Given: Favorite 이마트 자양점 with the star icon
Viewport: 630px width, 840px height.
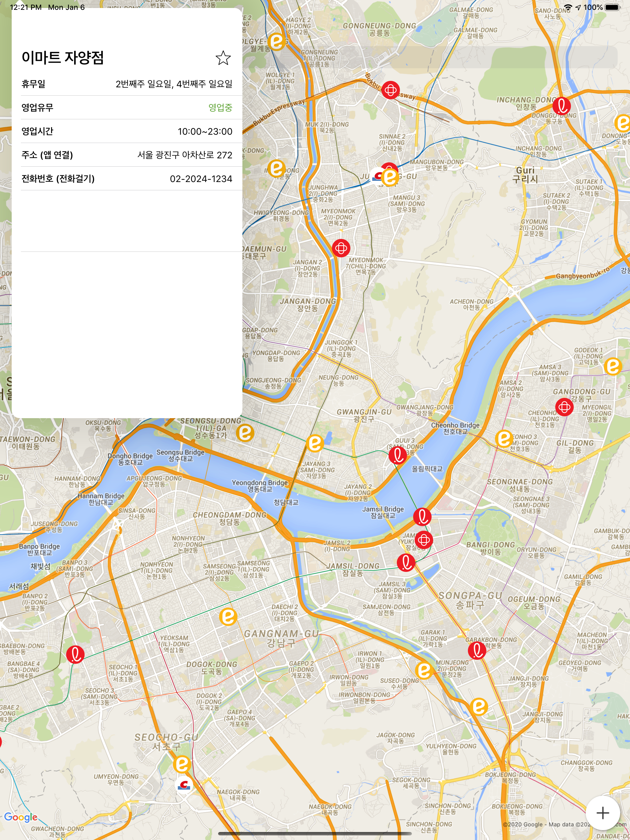Looking at the screenshot, I should 223,58.
